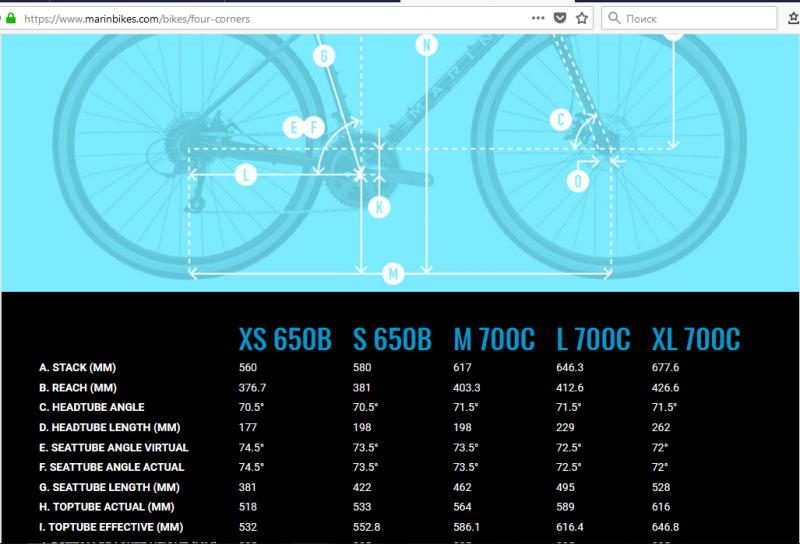This screenshot has width=800, height=544.
Task: Click headtube length value 177
Action: [x=247, y=427]
